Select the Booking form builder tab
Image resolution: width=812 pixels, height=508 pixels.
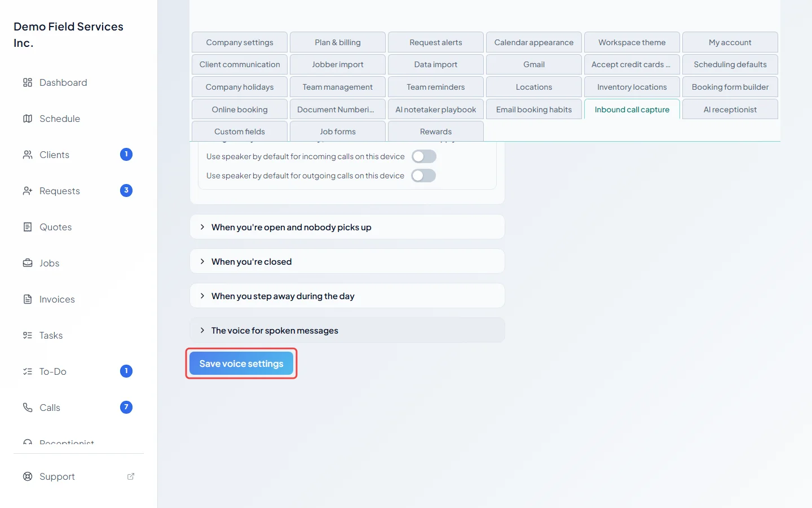click(x=730, y=87)
